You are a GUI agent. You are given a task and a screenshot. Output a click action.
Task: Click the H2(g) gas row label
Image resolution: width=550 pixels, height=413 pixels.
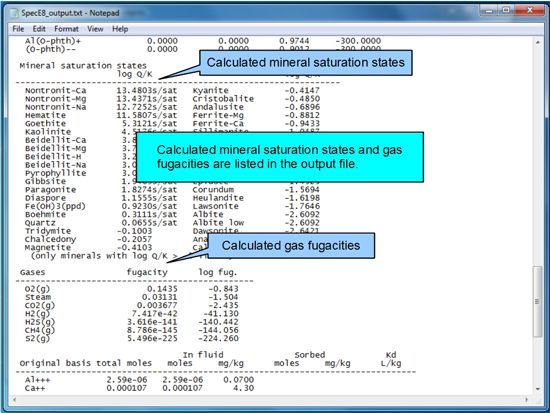38,314
